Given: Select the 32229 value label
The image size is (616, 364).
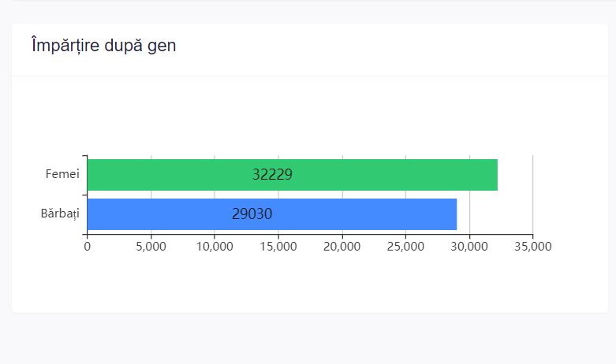Looking at the screenshot, I should click(x=272, y=175).
